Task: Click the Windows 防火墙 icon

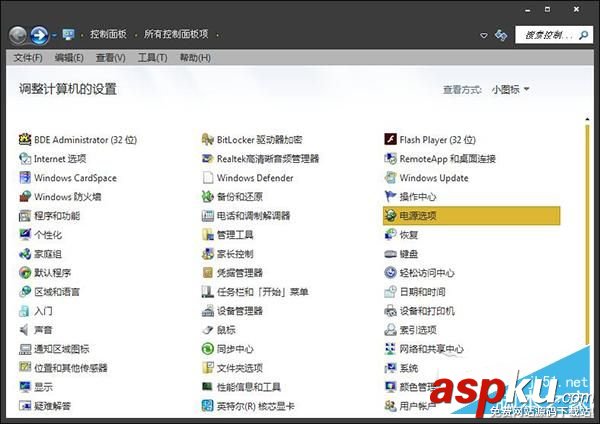Action: click(x=25, y=196)
